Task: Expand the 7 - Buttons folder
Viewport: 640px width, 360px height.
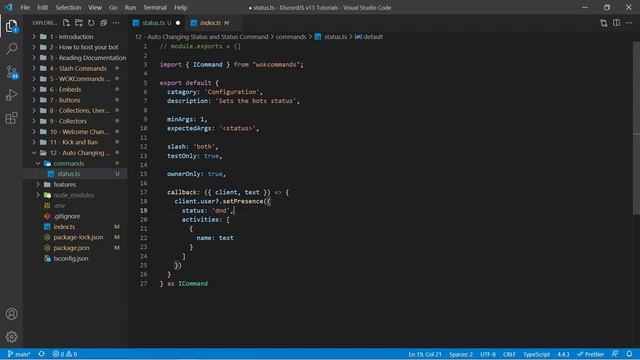Action: tap(75, 100)
